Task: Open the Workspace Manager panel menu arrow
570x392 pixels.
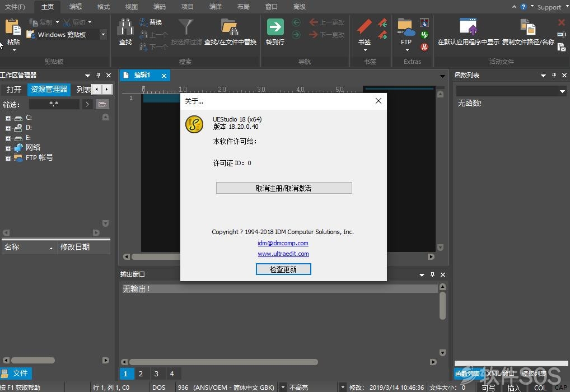Action: coord(87,76)
